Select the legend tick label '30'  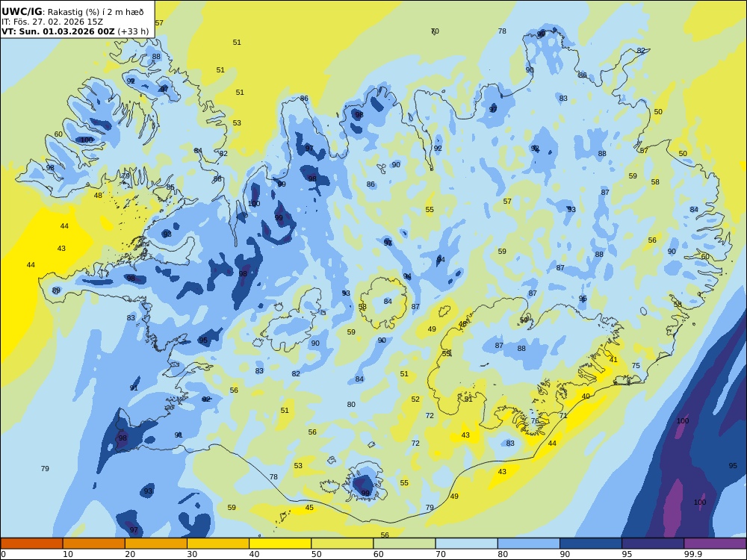coord(192,554)
